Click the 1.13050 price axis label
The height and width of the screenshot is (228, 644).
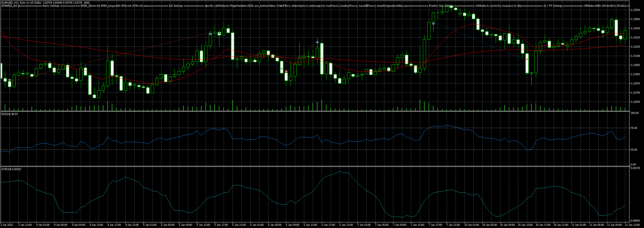pyautogui.click(x=636, y=65)
